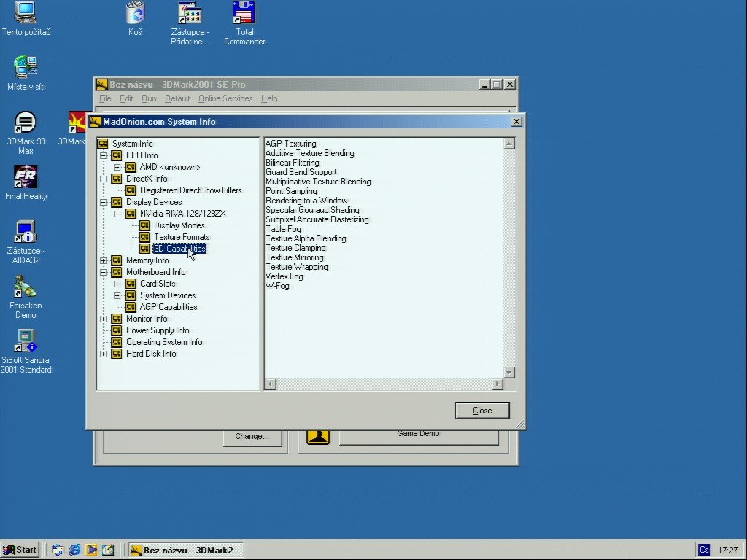This screenshot has width=747, height=560.
Task: Expand the AMD <unknown> CPU node
Action: pyautogui.click(x=117, y=167)
